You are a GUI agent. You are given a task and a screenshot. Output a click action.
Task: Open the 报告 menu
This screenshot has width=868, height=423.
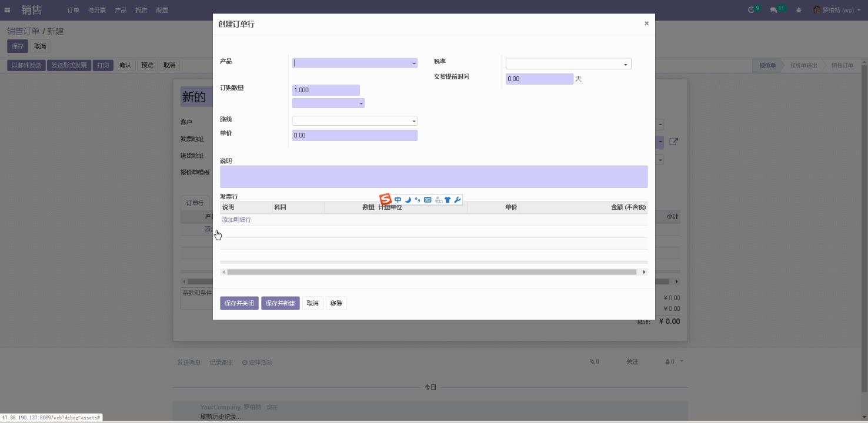click(x=141, y=10)
